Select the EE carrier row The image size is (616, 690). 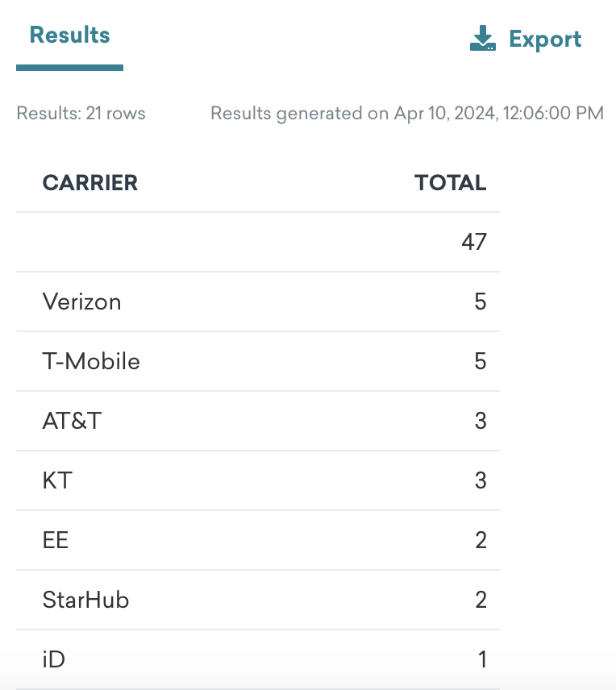258,540
